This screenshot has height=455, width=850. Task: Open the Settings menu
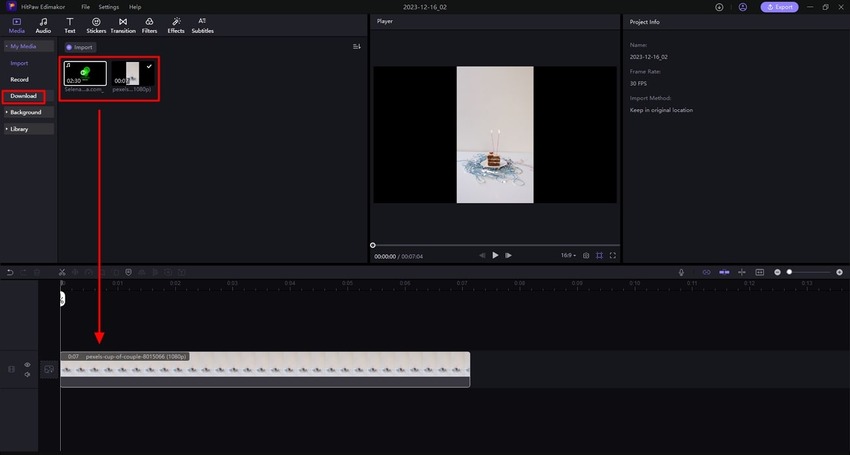(x=108, y=7)
